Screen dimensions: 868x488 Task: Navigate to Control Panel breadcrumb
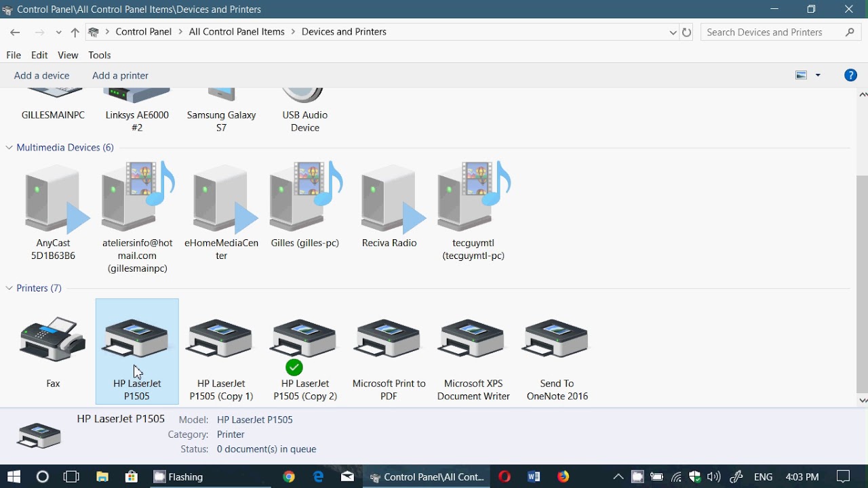[144, 32]
